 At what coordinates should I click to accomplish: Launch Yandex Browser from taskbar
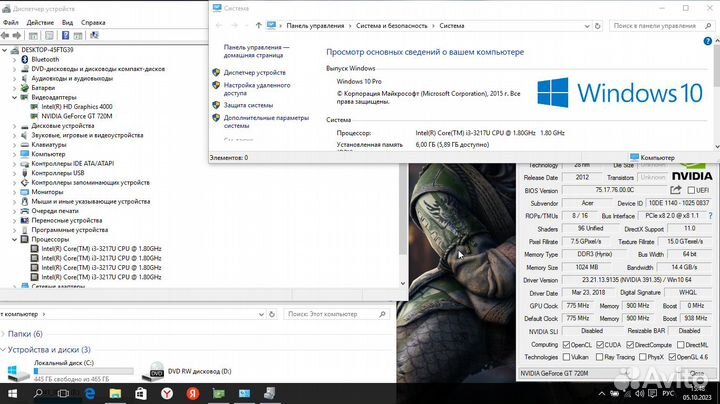click(167, 393)
